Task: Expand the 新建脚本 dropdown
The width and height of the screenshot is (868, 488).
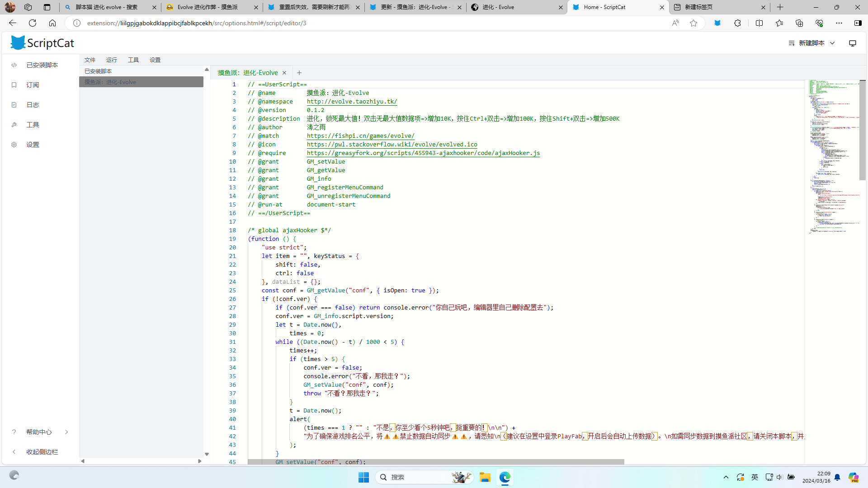Action: pyautogui.click(x=832, y=43)
